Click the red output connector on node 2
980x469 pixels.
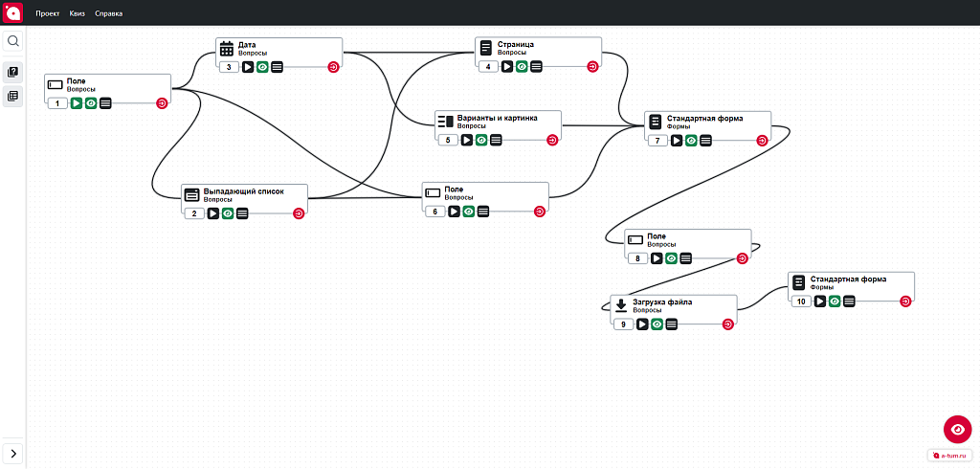[x=299, y=213]
